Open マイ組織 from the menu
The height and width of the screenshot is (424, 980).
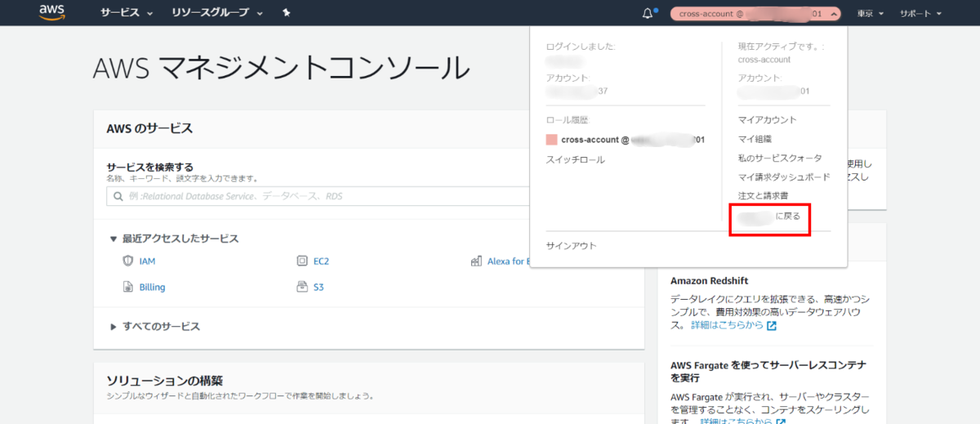click(x=755, y=139)
